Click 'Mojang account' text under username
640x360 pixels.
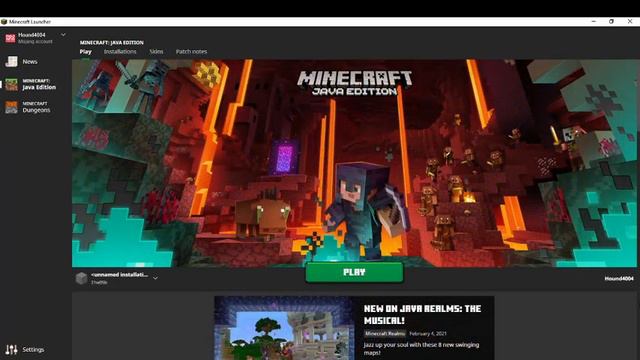tap(35, 42)
